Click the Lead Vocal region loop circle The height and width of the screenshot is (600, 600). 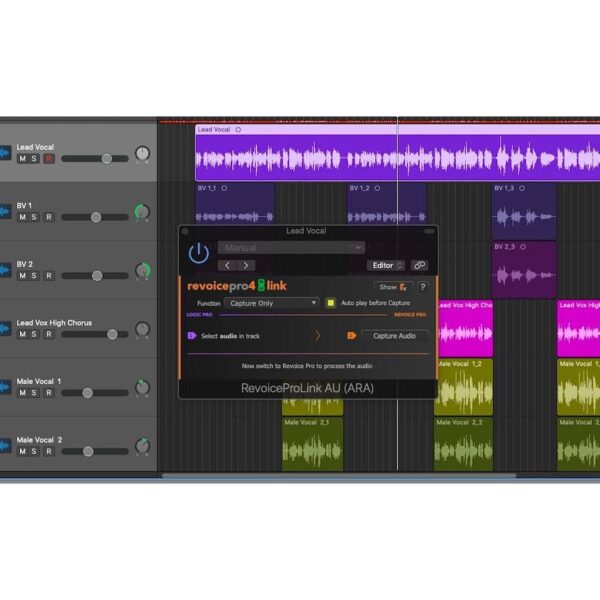coord(238,130)
